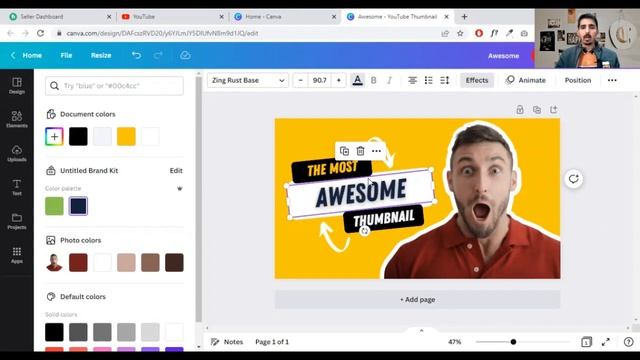Click the comment bubble beside the canvas
This screenshot has width=640, height=360.
pos(573,179)
